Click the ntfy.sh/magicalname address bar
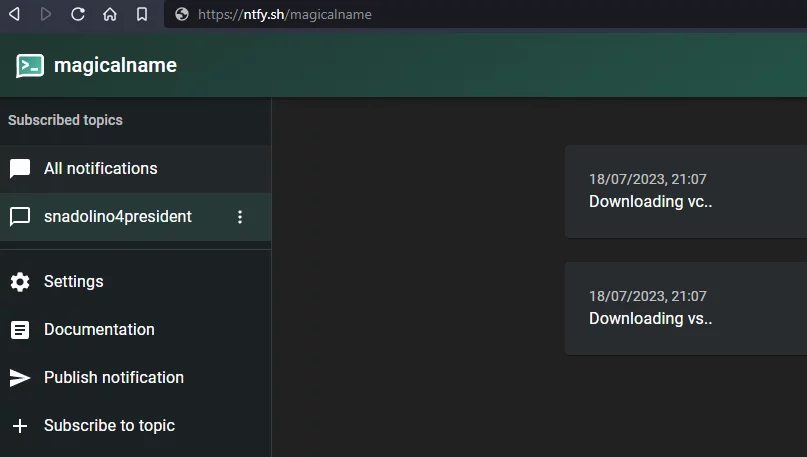Screen dimensions: 807x457 [400, 14]
